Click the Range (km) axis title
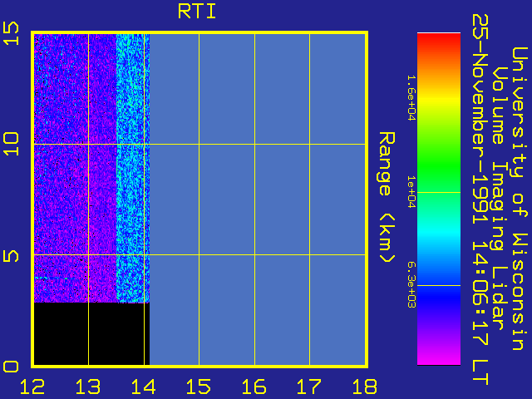The image size is (532, 399). point(387,198)
